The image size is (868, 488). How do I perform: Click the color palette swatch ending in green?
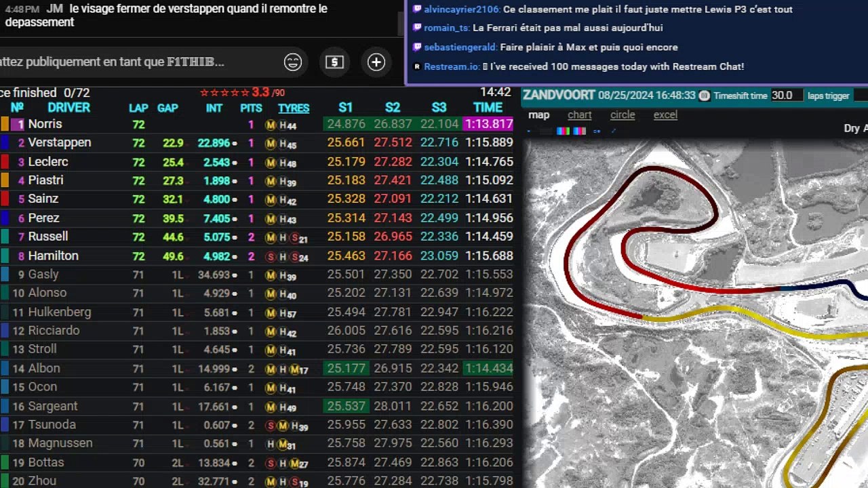[x=563, y=131]
